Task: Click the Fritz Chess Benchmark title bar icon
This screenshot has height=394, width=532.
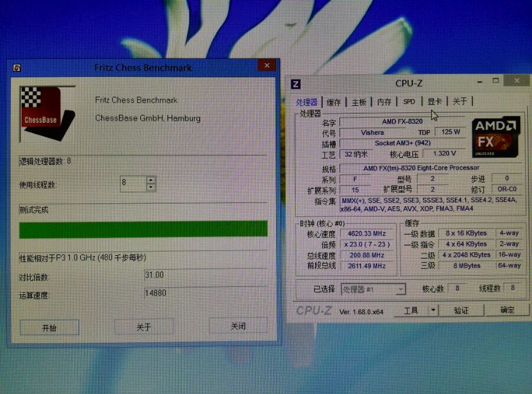Action: tap(17, 68)
